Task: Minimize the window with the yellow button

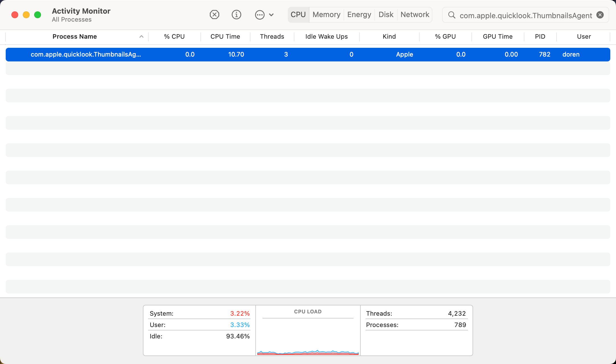Action: [26, 15]
